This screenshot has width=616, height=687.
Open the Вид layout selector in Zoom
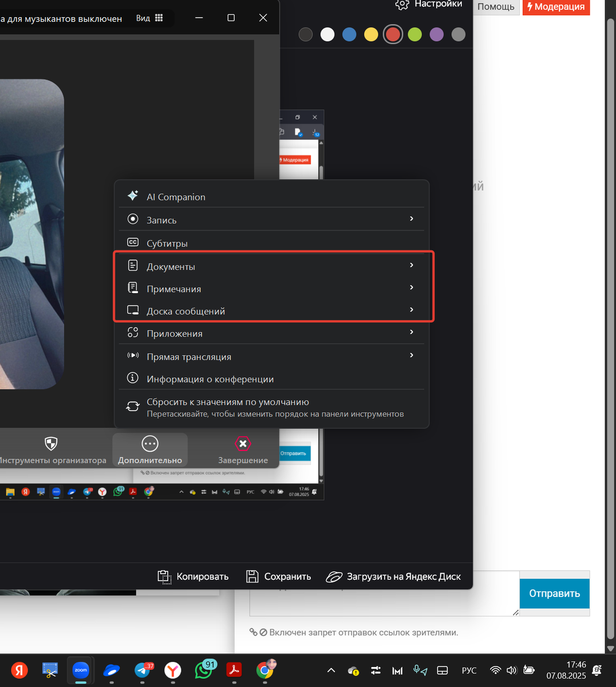click(149, 18)
